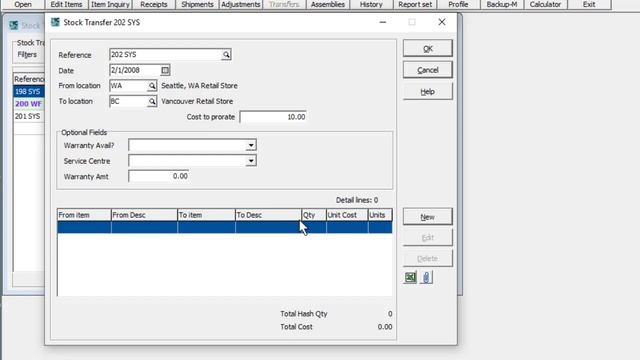Click the Edit button

tap(427, 238)
